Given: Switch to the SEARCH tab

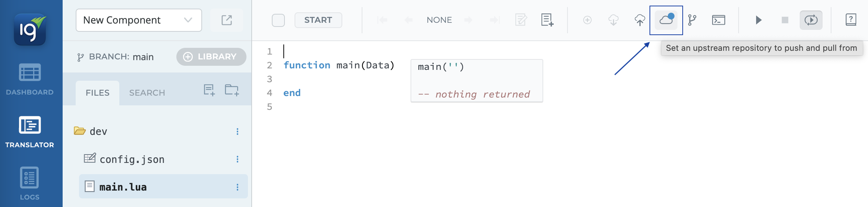Looking at the screenshot, I should [x=147, y=93].
